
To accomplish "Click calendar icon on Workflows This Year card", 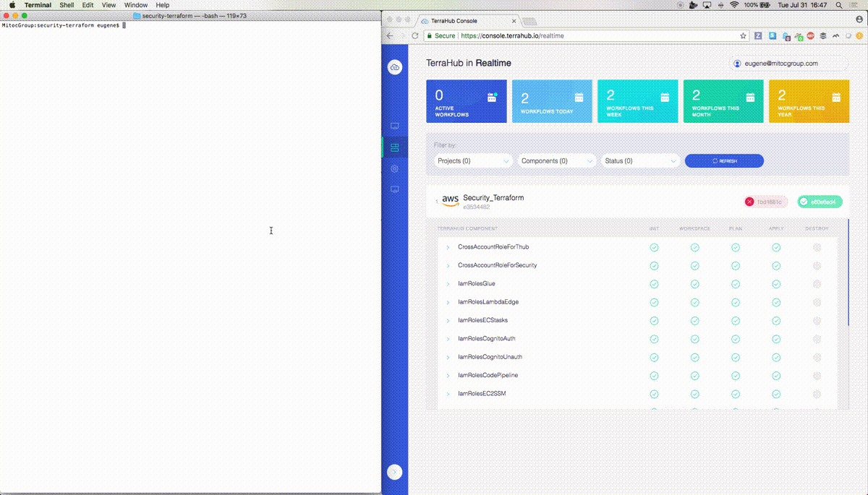I will 835,97.
